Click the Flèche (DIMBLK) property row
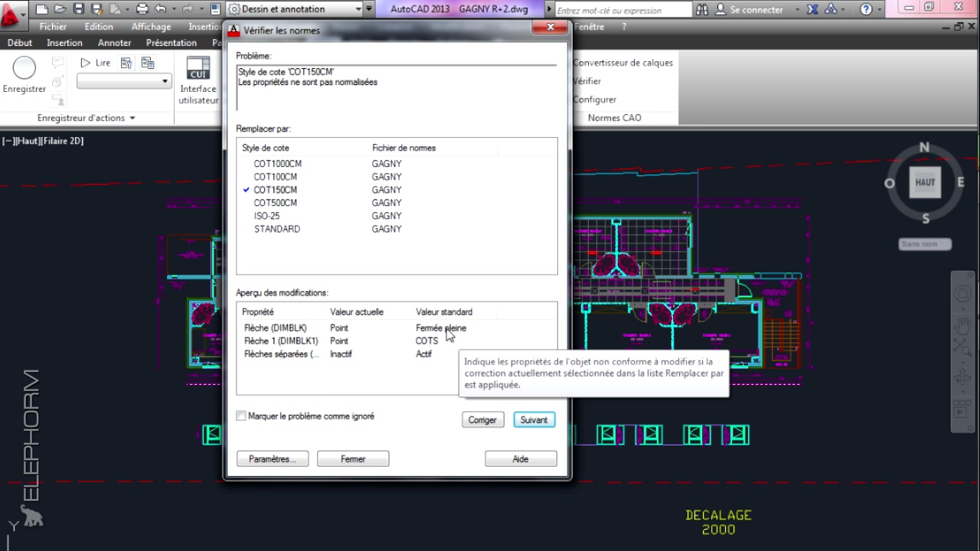Image resolution: width=980 pixels, height=551 pixels. 397,328
